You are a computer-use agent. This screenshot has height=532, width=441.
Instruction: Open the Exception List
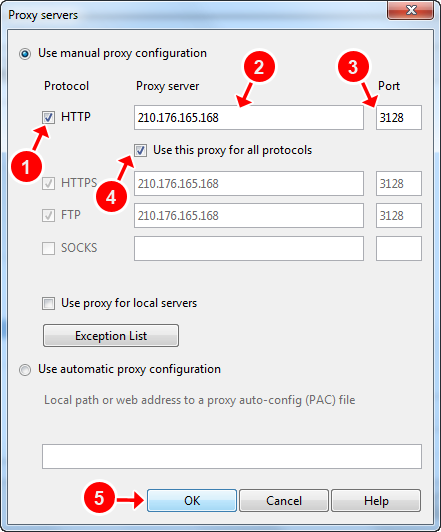111,336
